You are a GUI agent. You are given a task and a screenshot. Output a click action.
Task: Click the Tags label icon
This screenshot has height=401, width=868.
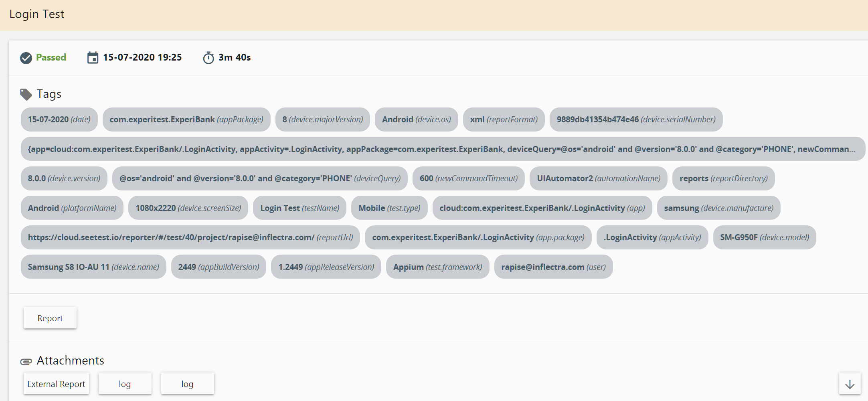tap(26, 94)
